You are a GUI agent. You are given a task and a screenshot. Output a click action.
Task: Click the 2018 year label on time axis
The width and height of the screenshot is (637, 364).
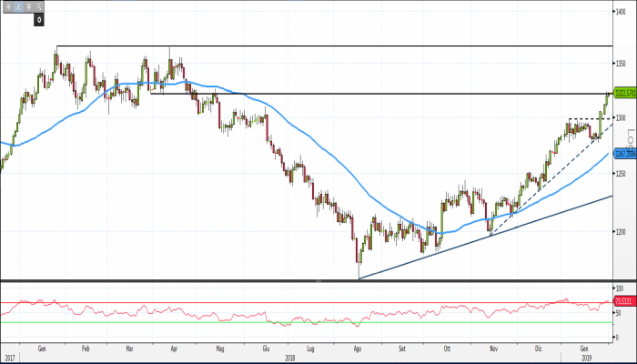(x=291, y=357)
